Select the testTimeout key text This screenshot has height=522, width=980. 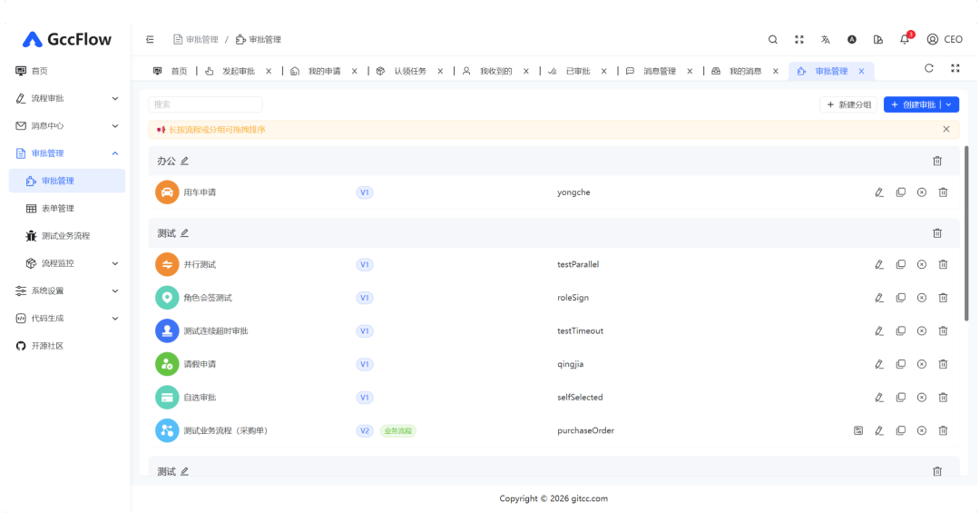point(580,330)
